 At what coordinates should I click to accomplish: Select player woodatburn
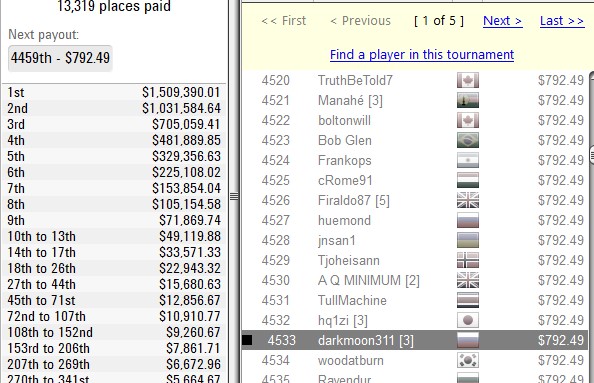pos(351,360)
